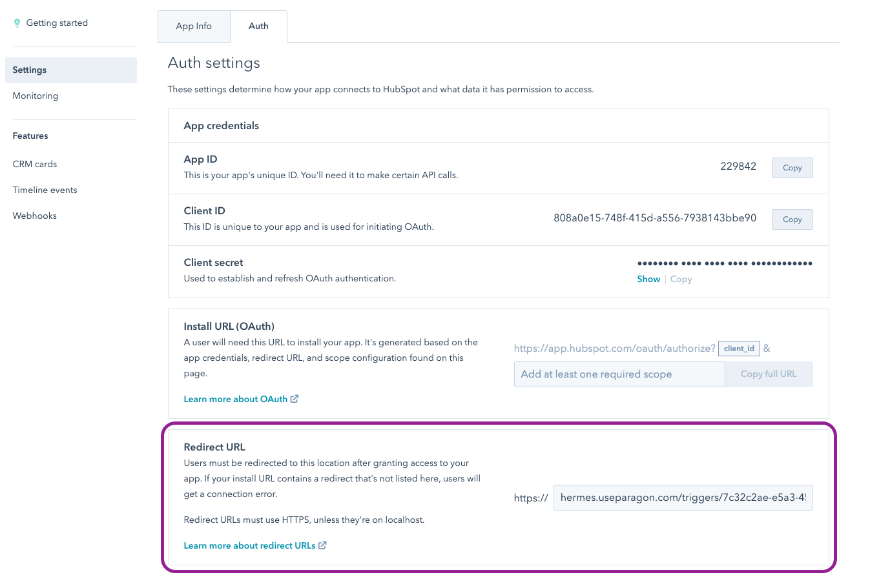Click the Add at least one required scope field

[x=619, y=374]
